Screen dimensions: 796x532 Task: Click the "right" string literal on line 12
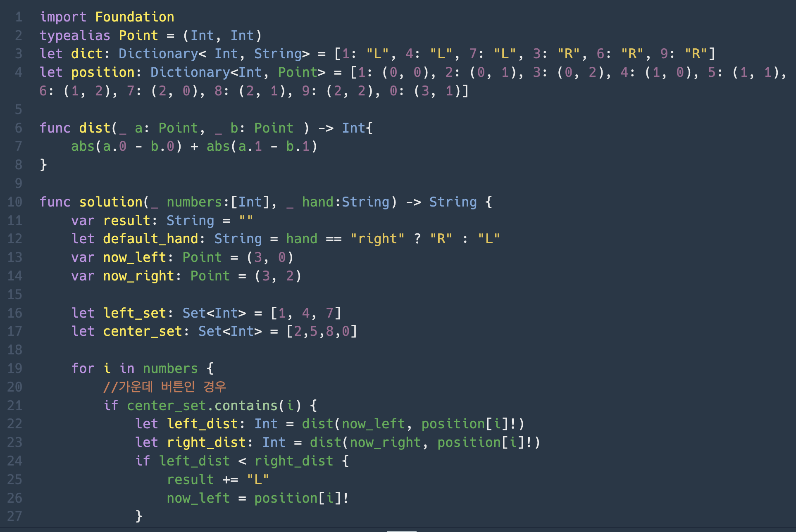click(x=377, y=239)
